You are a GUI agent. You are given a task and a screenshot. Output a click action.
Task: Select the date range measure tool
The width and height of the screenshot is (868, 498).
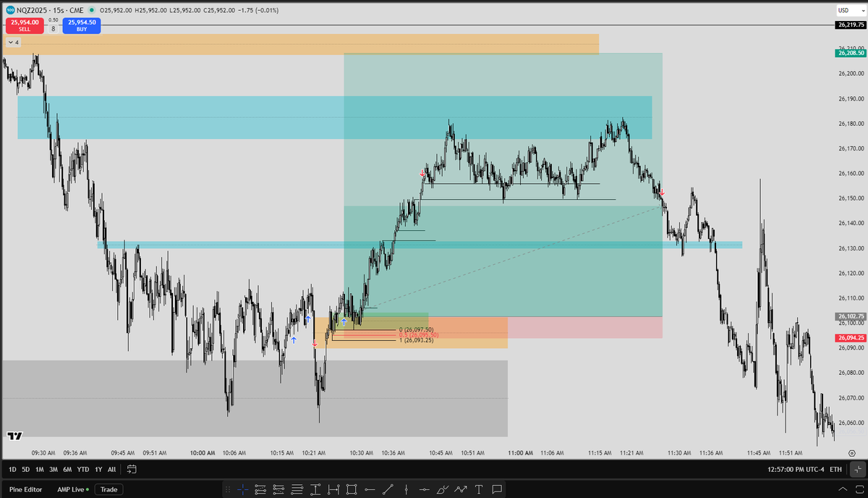pyautogui.click(x=333, y=489)
